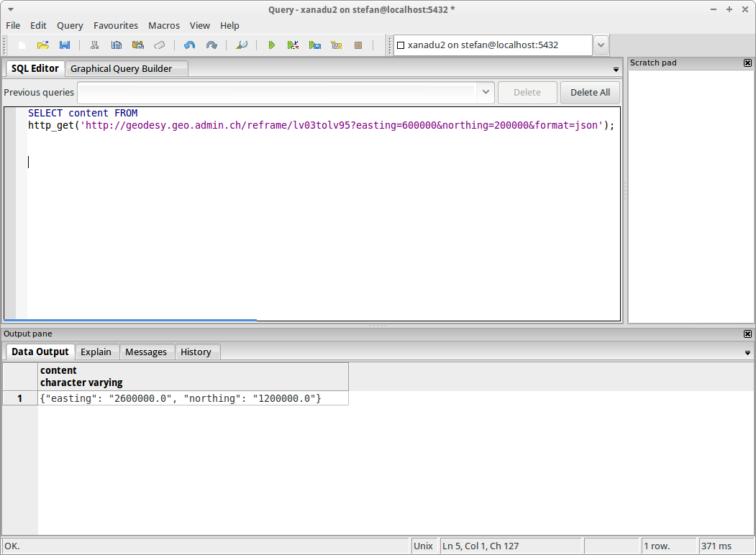This screenshot has width=756, height=555.
Task: Click the Unix line-ending status field
Action: pyautogui.click(x=424, y=546)
